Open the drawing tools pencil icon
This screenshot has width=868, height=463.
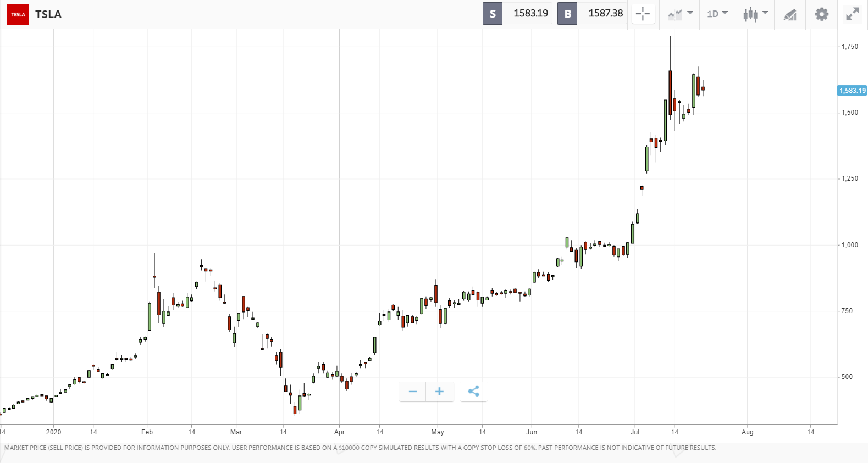[790, 14]
